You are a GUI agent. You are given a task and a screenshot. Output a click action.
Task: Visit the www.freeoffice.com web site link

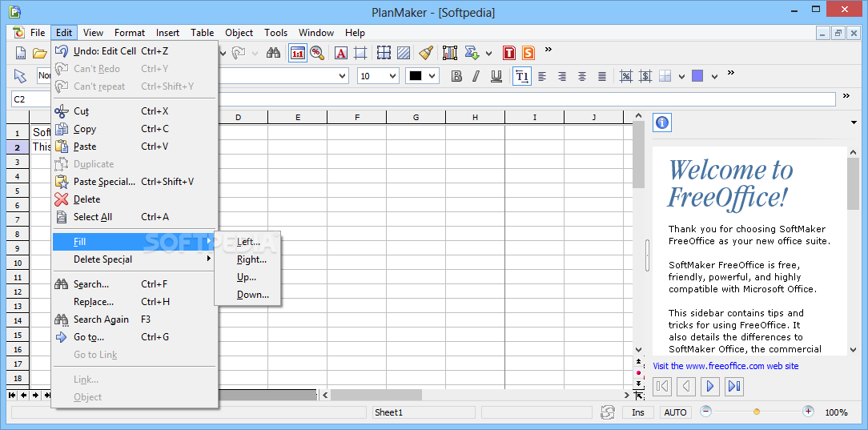(725, 366)
